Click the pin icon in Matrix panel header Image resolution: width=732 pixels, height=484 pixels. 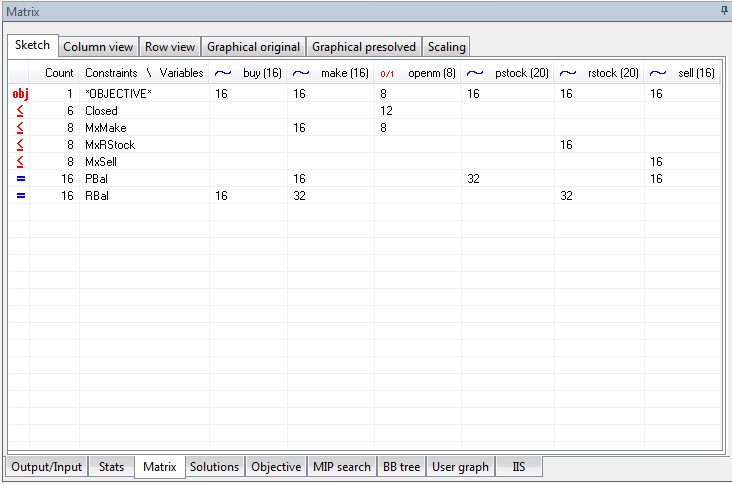coord(723,10)
